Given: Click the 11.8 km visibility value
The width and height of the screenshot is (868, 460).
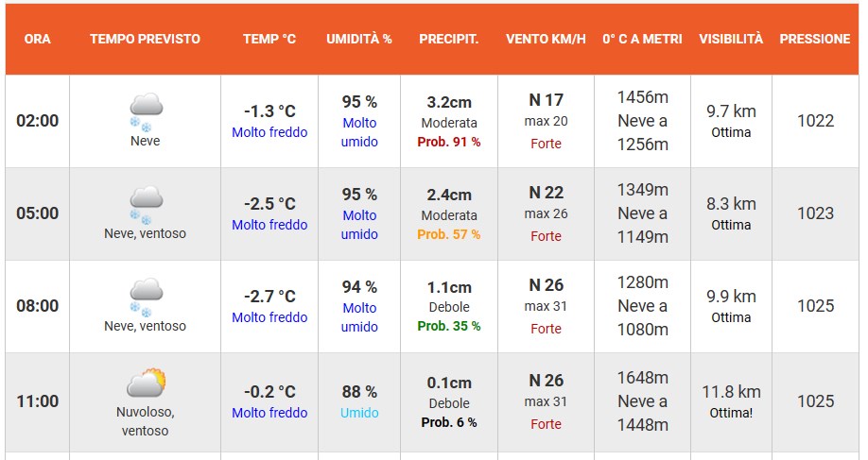Looking at the screenshot, I should coord(731,391).
